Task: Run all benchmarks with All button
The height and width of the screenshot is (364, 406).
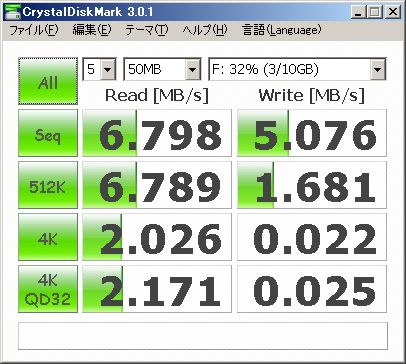Action: [x=48, y=81]
